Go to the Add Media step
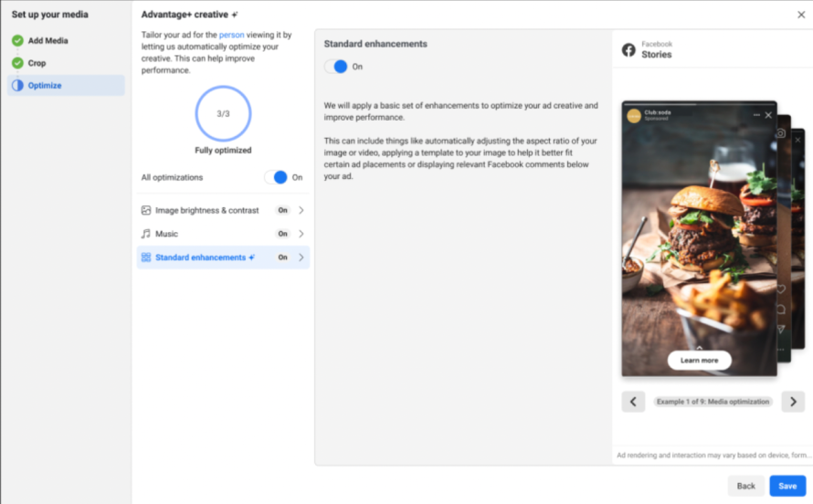813x504 pixels. point(48,40)
